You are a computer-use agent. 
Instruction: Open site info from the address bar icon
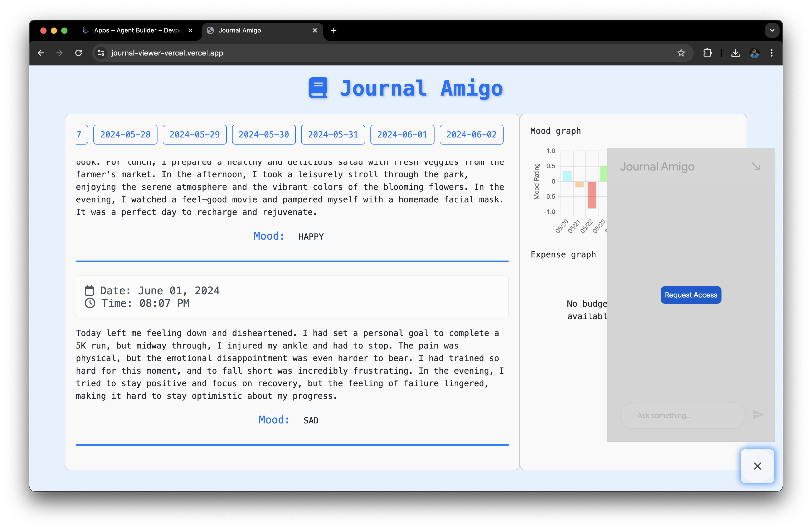point(101,53)
